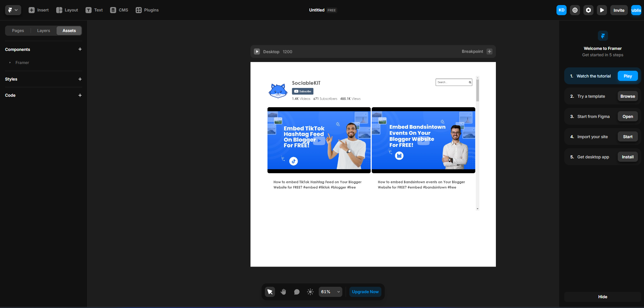Preview the site with the play icon

pyautogui.click(x=602, y=10)
